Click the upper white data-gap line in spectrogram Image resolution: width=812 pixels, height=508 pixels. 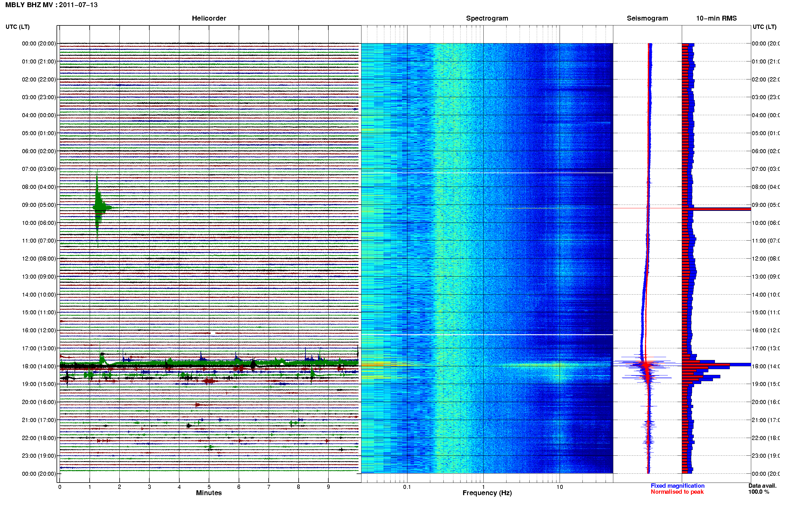[487, 173]
